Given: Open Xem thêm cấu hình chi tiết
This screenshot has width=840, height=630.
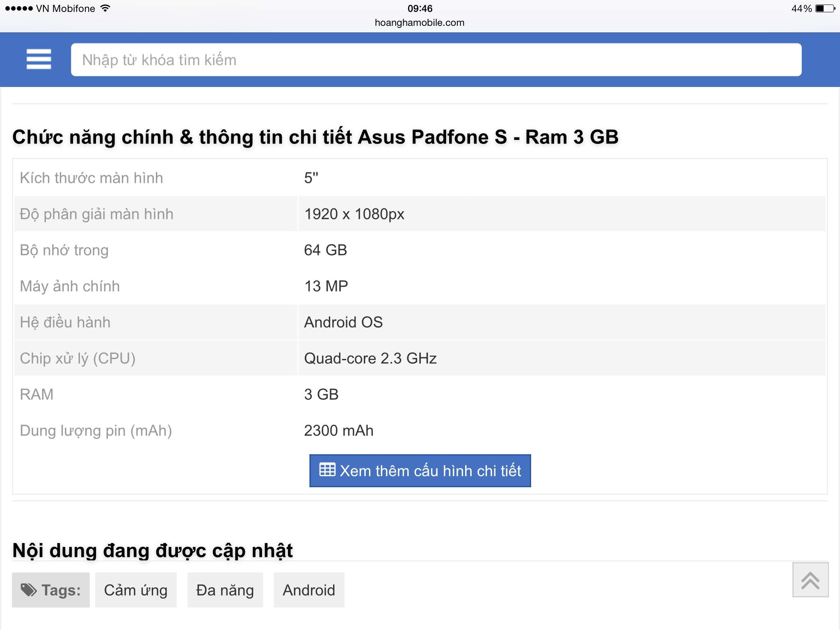Looking at the screenshot, I should pyautogui.click(x=420, y=471).
